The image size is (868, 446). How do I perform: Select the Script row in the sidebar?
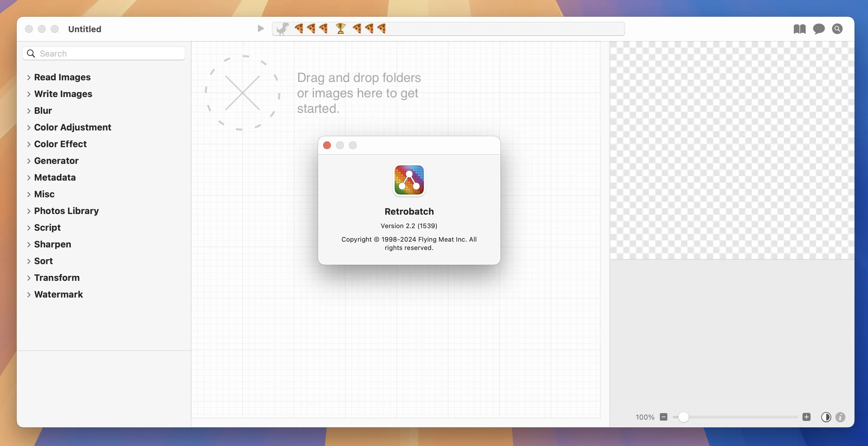coord(104,227)
